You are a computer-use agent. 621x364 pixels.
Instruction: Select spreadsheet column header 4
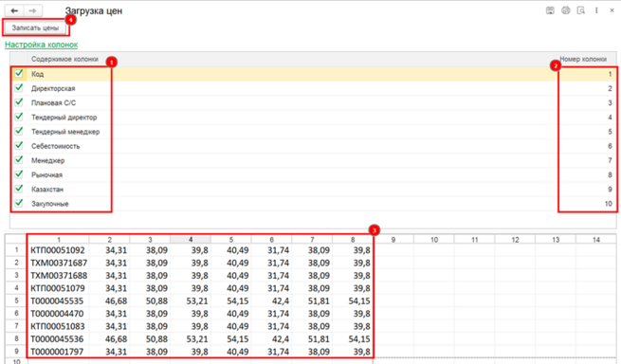coord(191,240)
